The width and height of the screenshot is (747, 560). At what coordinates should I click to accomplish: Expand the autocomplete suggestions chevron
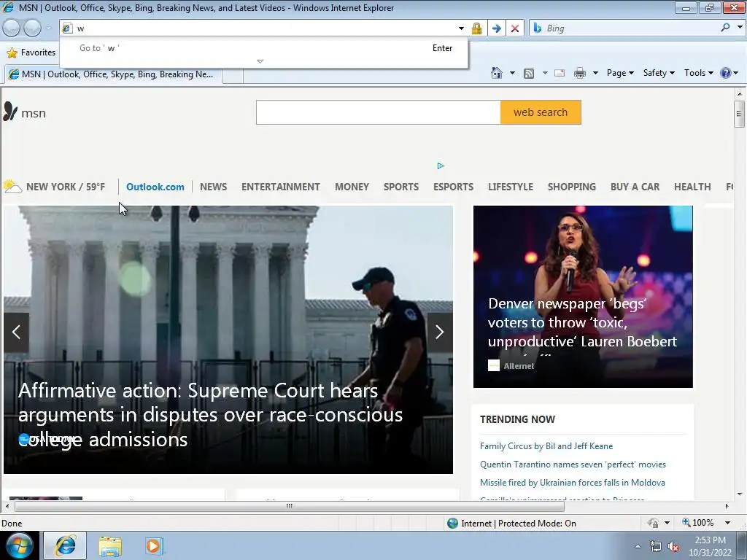click(260, 61)
